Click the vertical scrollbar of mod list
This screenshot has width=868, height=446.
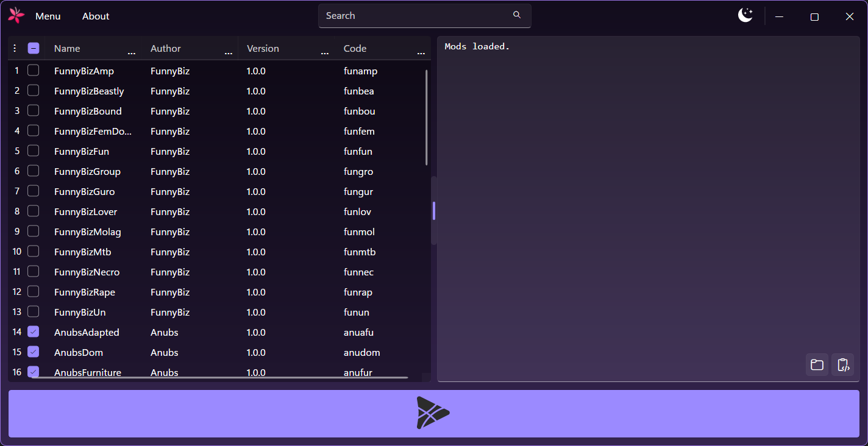tap(427, 117)
